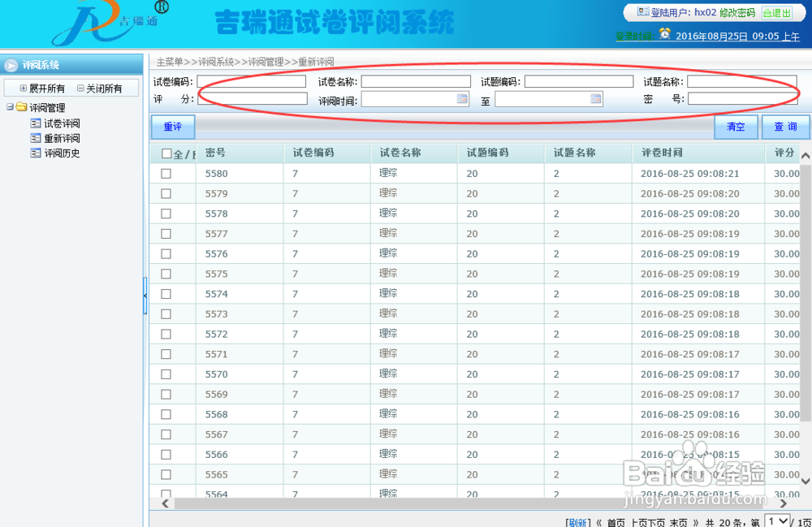Select 重新评阅 in the sidebar menu
The image size is (812, 527).
62,138
